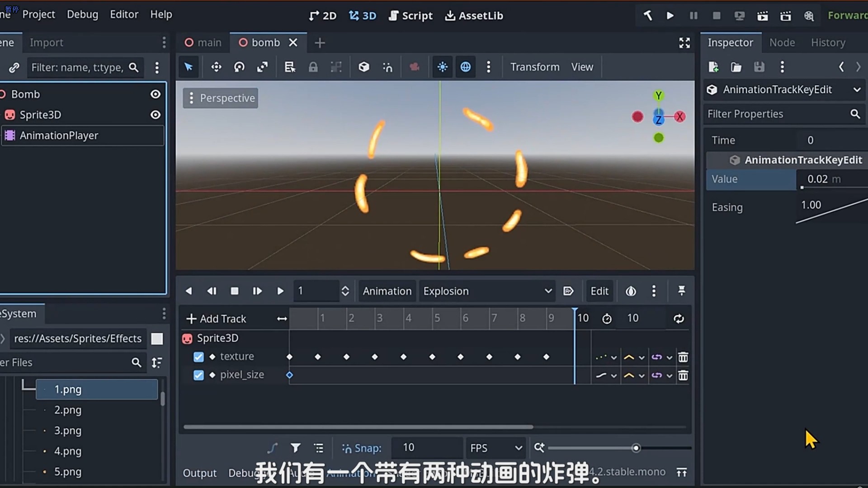Select the Rotate mode tool
Screen dimensions: 868x488
[x=239, y=67]
